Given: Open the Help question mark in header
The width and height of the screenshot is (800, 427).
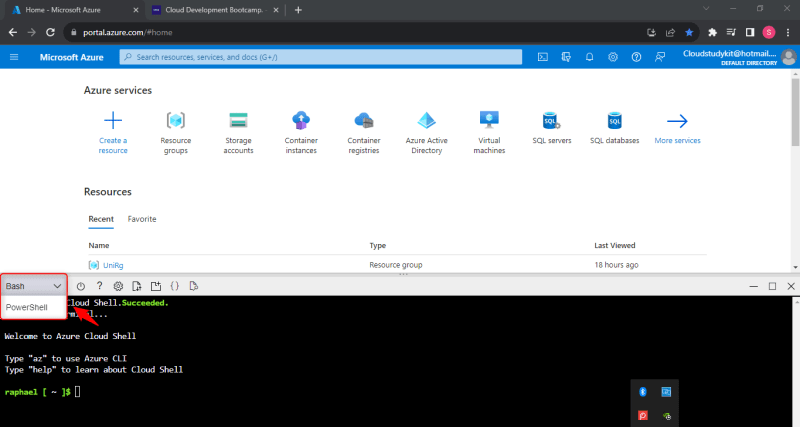Looking at the screenshot, I should 636,57.
